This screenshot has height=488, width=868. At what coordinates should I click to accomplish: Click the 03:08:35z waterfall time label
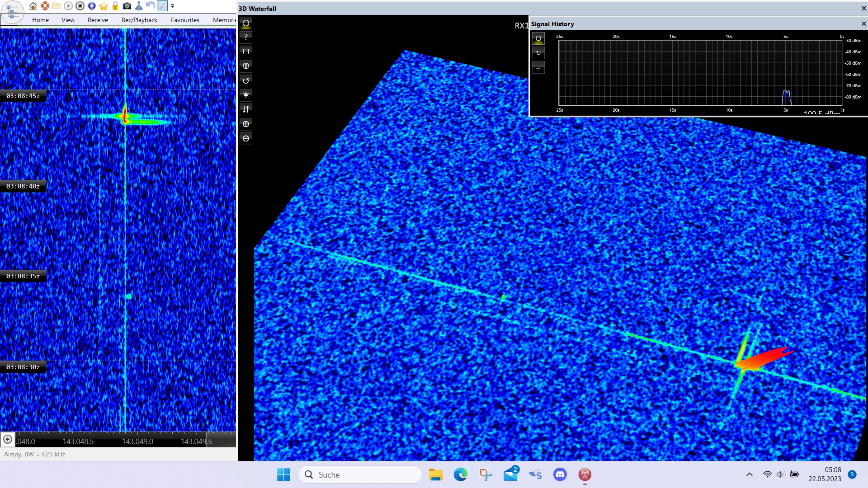click(23, 276)
